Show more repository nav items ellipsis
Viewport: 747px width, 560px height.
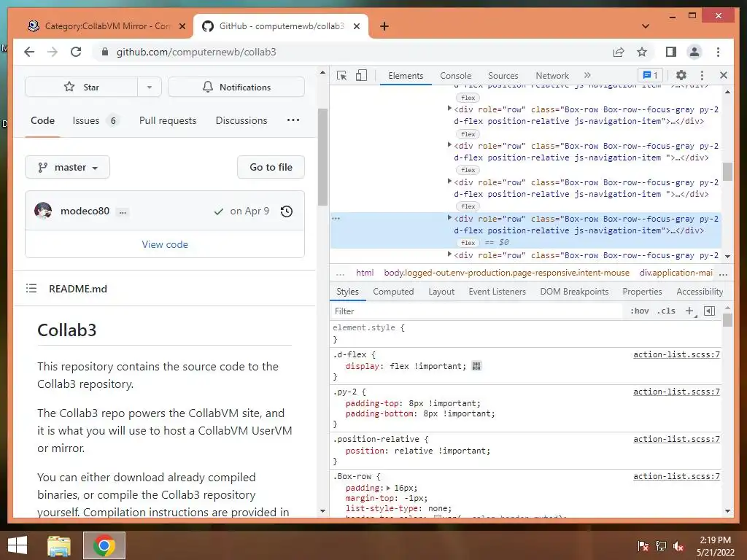[x=293, y=120]
